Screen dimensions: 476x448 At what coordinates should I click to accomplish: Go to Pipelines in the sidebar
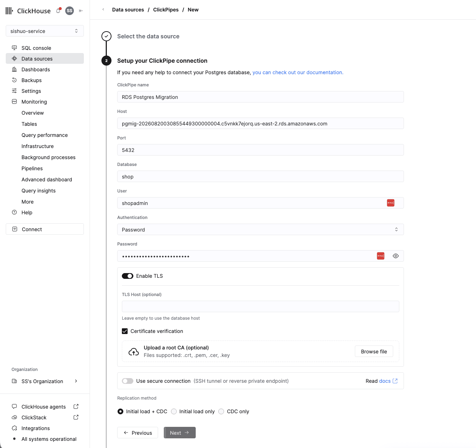(x=32, y=168)
